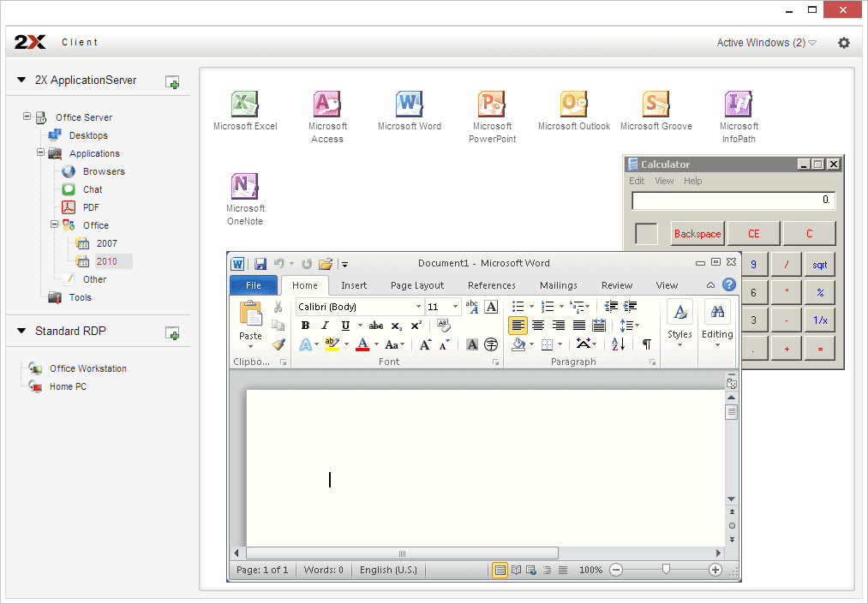Image resolution: width=868 pixels, height=604 pixels.
Task: Open the Editing dropdown in Word
Action: click(717, 325)
